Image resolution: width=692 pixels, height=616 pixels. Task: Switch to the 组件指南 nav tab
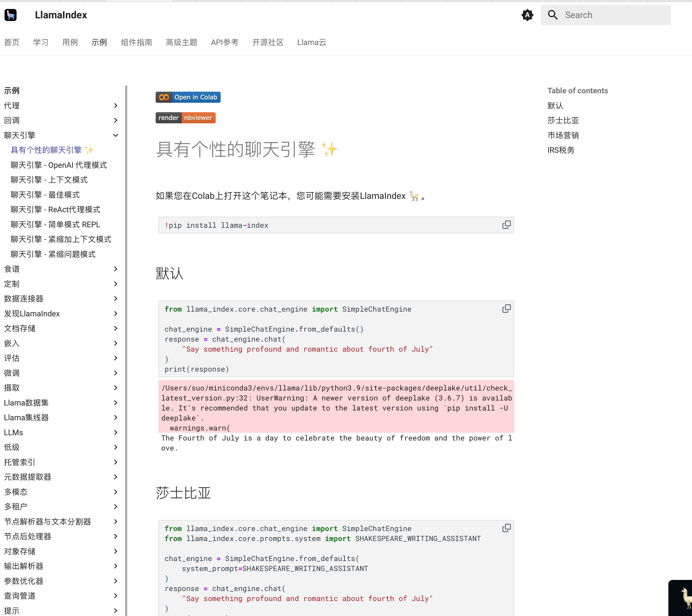tap(136, 42)
